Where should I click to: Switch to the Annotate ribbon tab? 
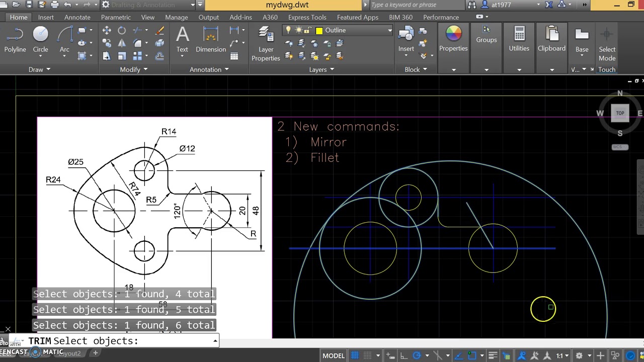coord(77,17)
